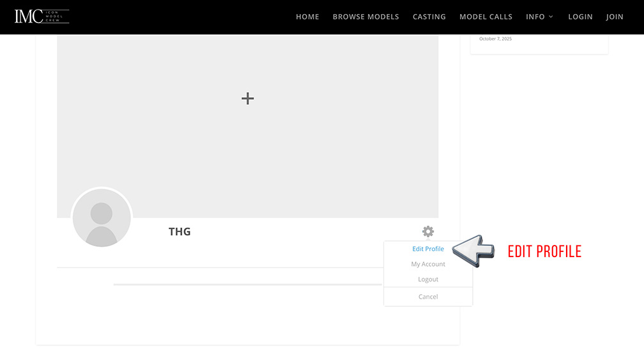This screenshot has width=644, height=360.
Task: Click the silver arrow pointing at Edit Profile
Action: coord(473,250)
